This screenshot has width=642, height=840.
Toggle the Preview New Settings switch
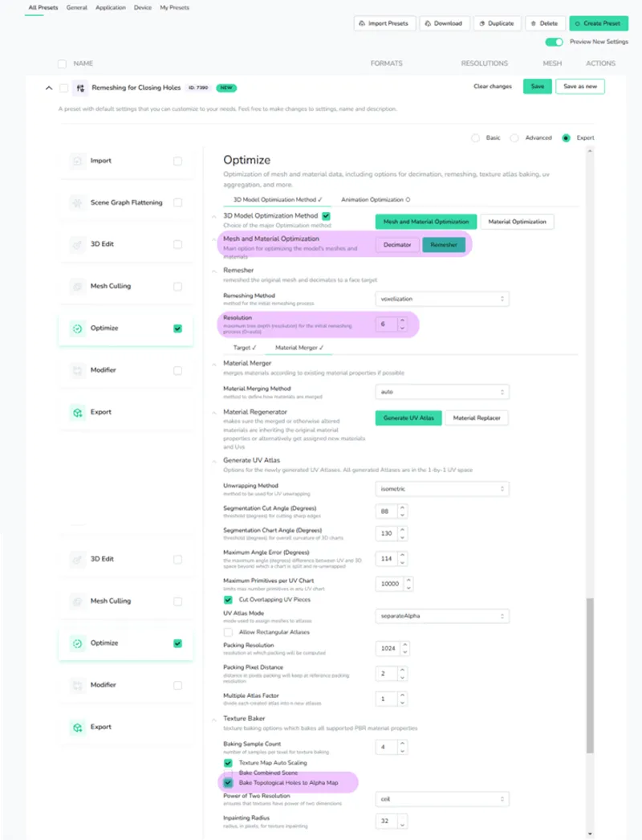pyautogui.click(x=554, y=42)
